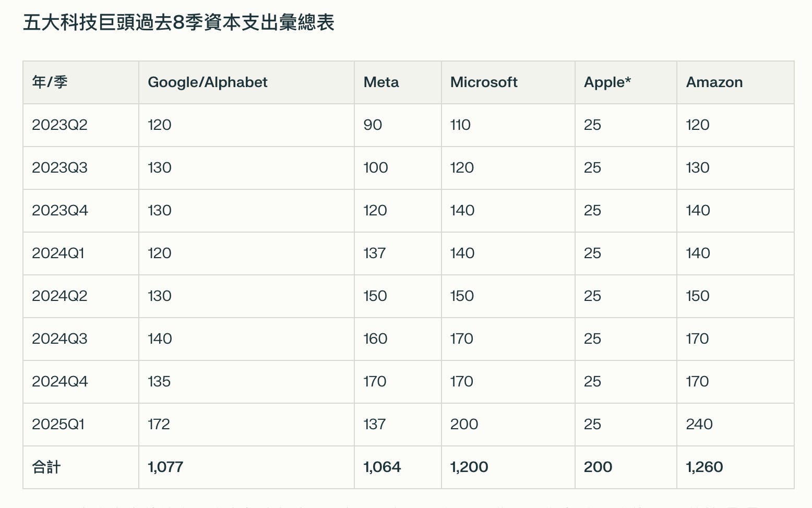Select the Meta column header
This screenshot has height=508, width=812.
click(381, 82)
